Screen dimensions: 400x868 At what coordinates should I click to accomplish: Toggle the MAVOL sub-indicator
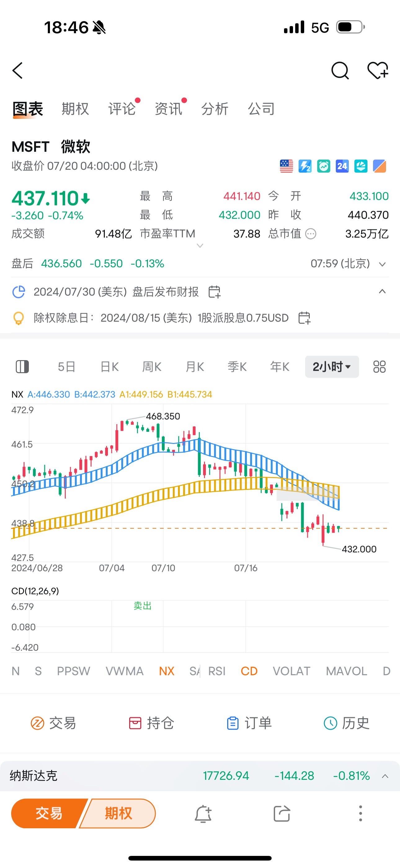point(346,671)
